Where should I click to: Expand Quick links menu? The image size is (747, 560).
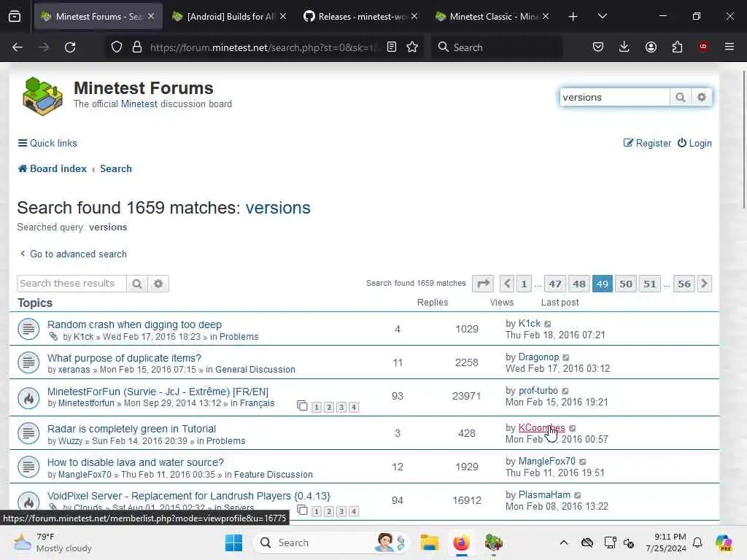(x=47, y=144)
